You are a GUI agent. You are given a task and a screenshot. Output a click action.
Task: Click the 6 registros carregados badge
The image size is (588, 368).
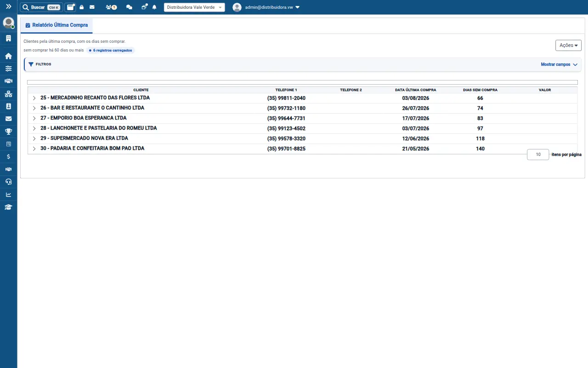click(x=110, y=50)
